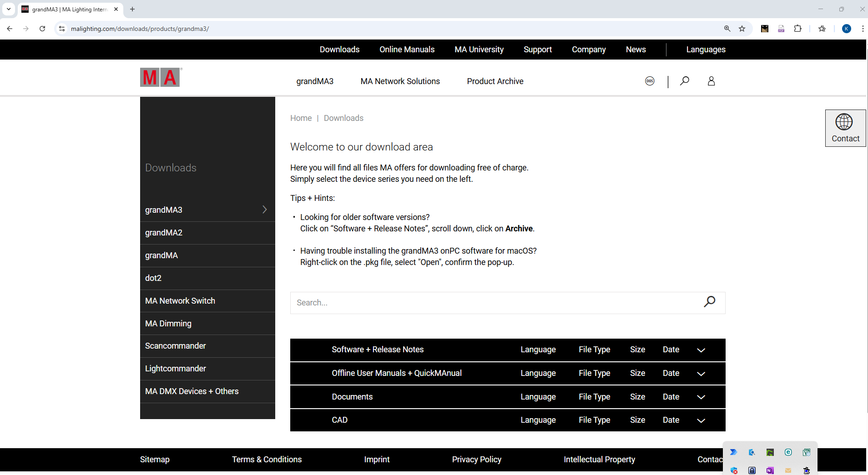868x475 pixels.
Task: Open the browser Extensions puzzle icon
Action: 797,29
